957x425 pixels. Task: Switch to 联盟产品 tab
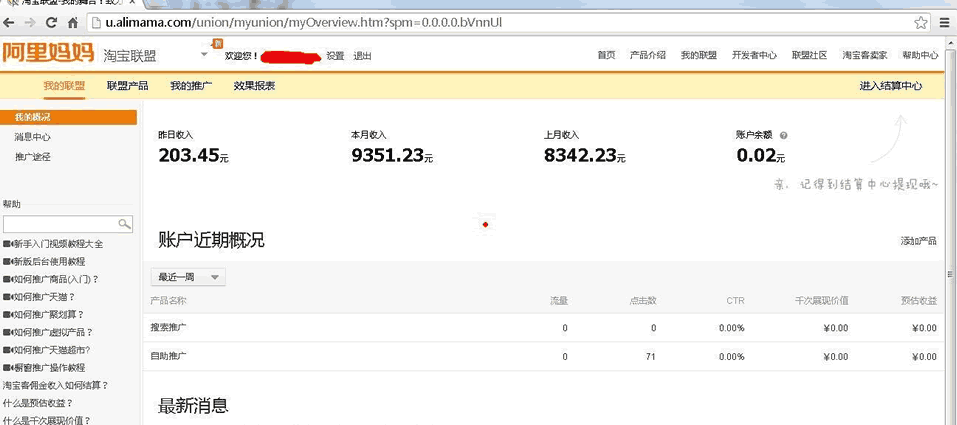[x=128, y=86]
